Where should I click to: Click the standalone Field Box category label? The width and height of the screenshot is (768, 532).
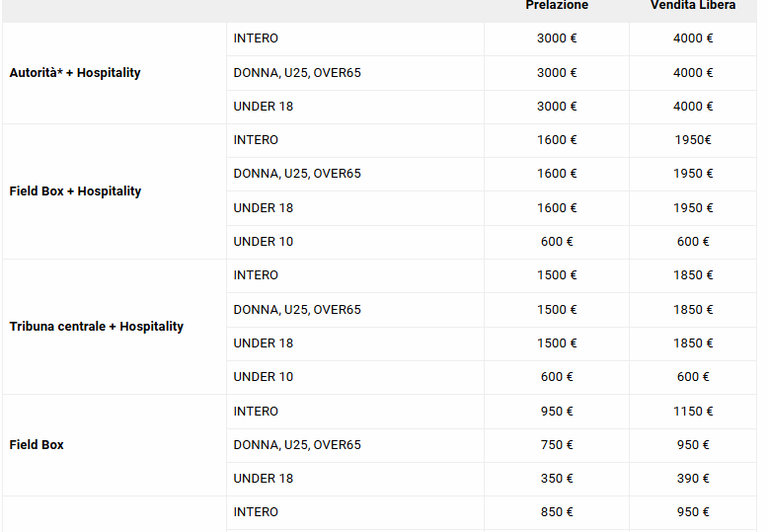coord(37,445)
